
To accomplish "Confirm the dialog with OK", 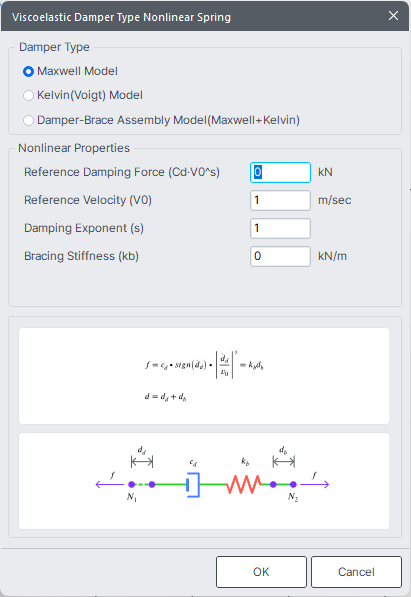I will tap(261, 572).
